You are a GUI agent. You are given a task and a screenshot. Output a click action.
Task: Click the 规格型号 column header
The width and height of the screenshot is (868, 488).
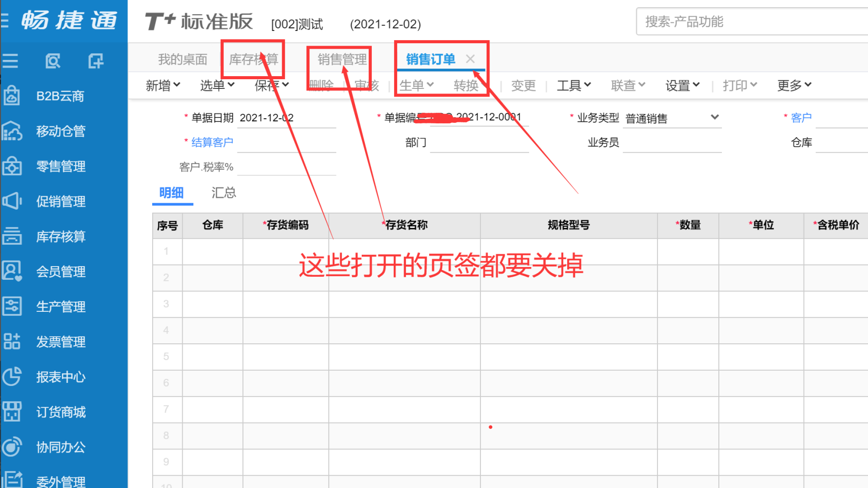coord(569,225)
